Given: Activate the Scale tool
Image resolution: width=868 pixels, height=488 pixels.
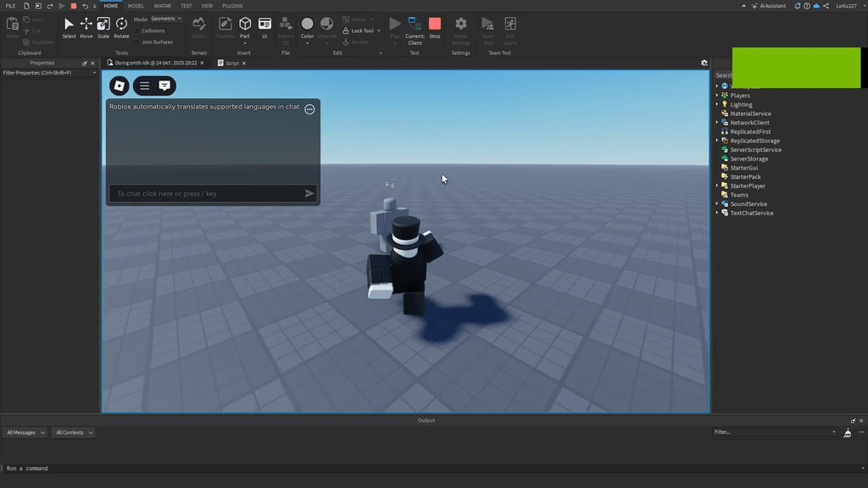Looking at the screenshot, I should (x=103, y=28).
